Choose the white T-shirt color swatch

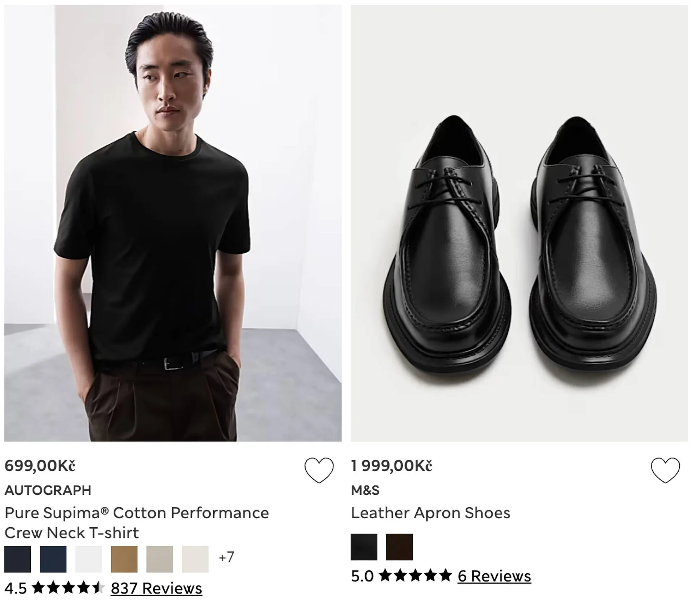click(x=89, y=559)
